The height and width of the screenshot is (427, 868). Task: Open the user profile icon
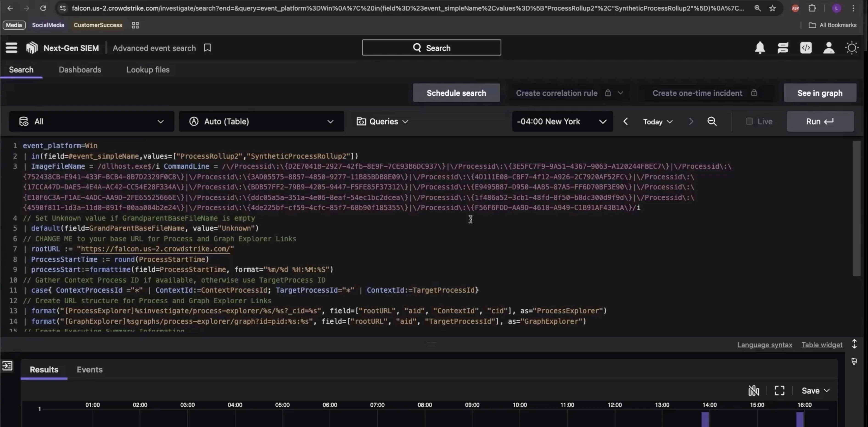[x=829, y=48]
